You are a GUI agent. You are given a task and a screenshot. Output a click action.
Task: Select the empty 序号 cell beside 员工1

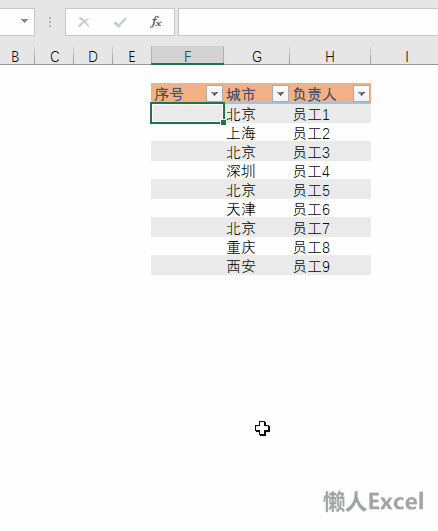click(187, 113)
